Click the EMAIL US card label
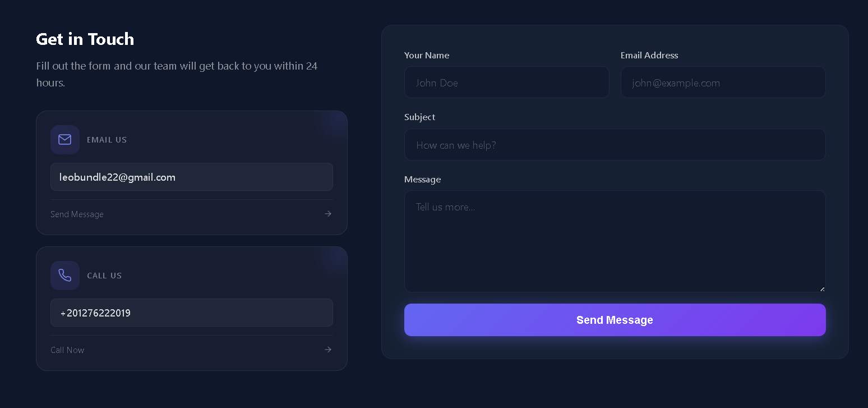 point(107,140)
